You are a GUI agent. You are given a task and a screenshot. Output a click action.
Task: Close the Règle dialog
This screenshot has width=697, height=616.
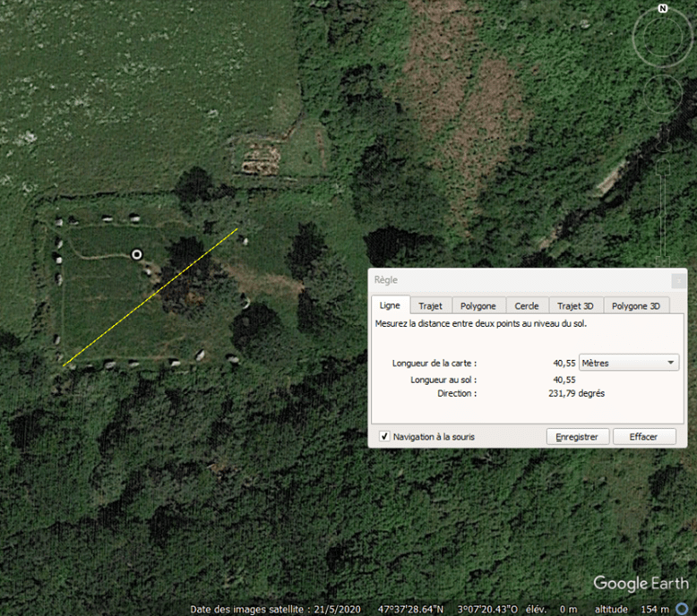tap(677, 280)
